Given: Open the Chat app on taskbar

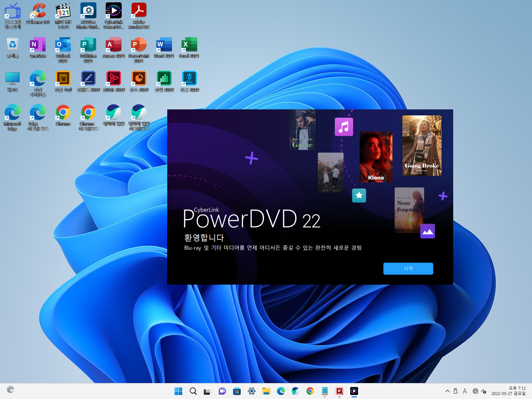Looking at the screenshot, I should [222, 391].
